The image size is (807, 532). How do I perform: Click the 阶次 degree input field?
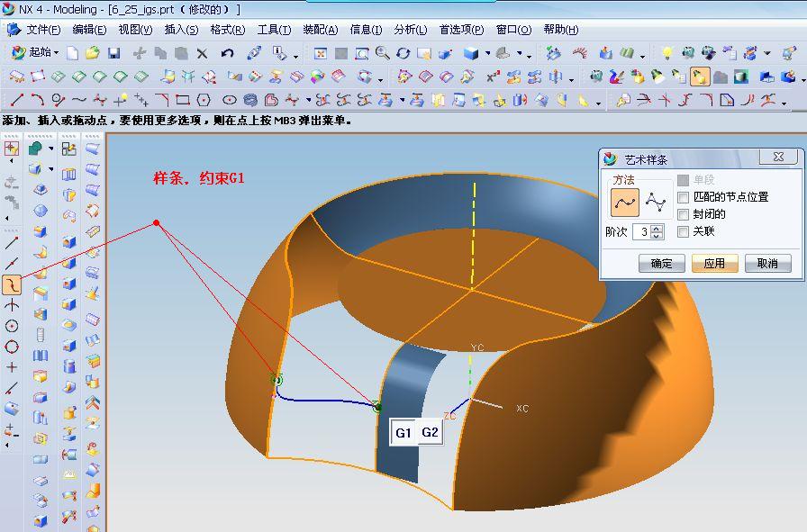pos(642,232)
